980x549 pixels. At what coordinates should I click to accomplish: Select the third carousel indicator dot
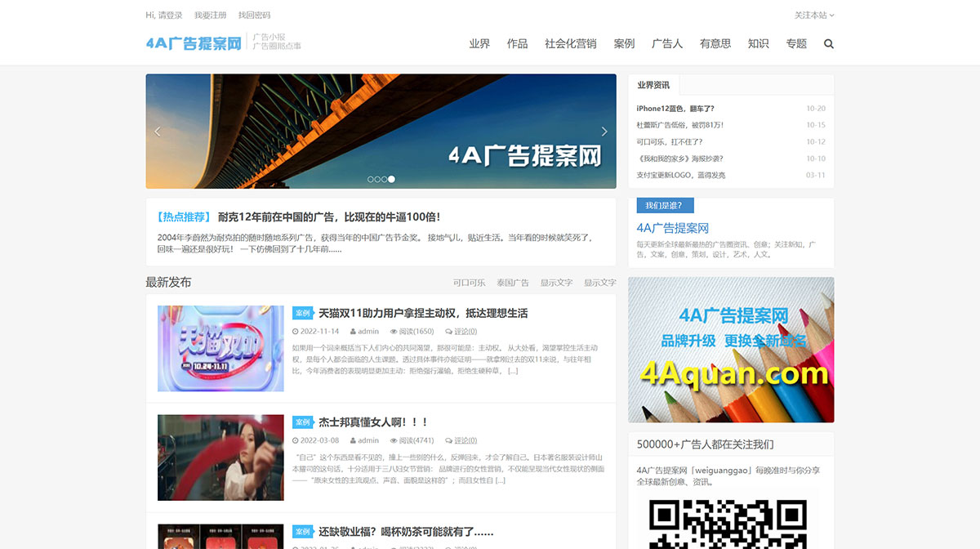pos(383,178)
